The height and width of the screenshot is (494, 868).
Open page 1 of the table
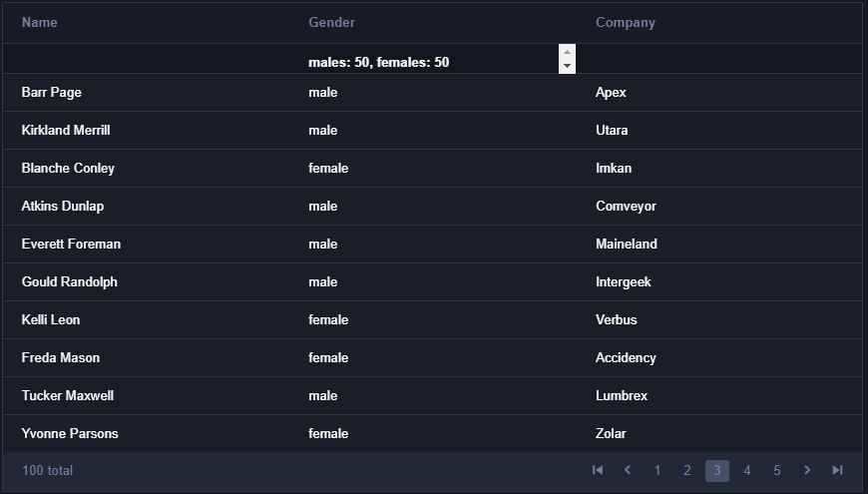coord(657,471)
